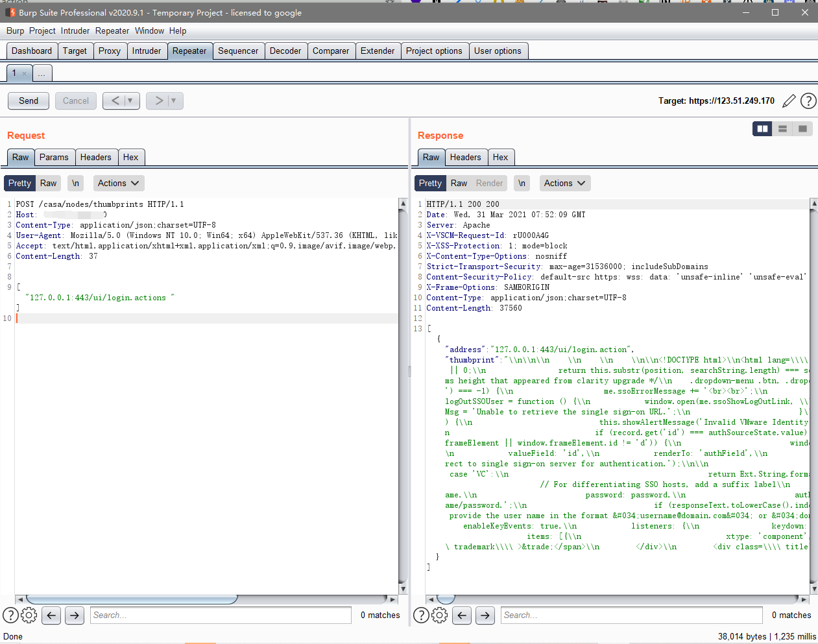Close Repeater tab 1 with x
The width and height of the screenshot is (818, 644).
click(25, 73)
